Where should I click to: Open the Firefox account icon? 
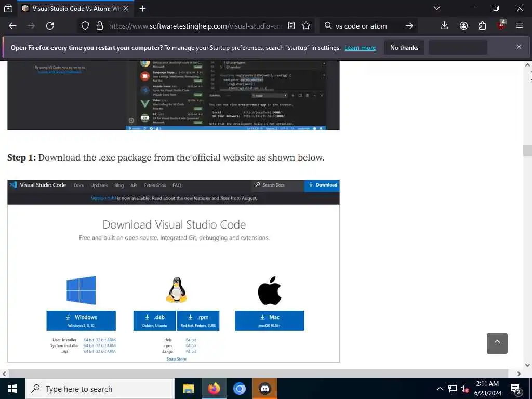[463, 26]
